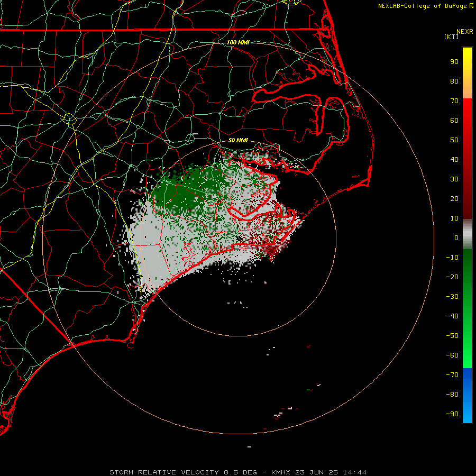Click the -90 value on the velocity scale
This screenshot has width=476, height=476.
click(x=452, y=414)
